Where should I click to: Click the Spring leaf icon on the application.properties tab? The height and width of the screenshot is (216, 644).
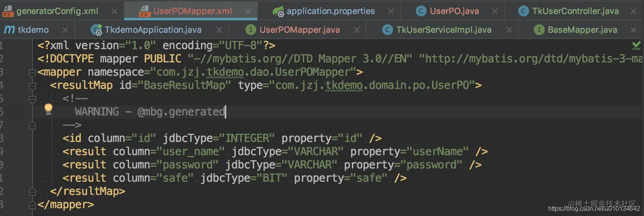[279, 11]
